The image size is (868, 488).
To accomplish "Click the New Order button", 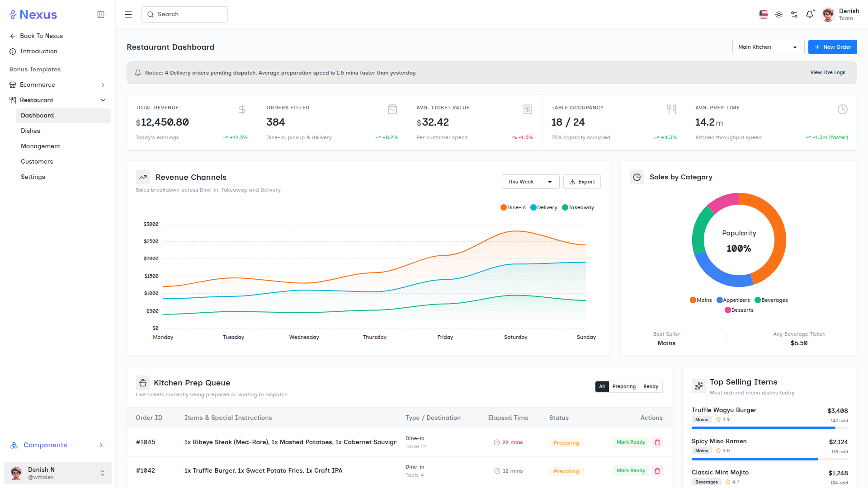I will (x=832, y=47).
